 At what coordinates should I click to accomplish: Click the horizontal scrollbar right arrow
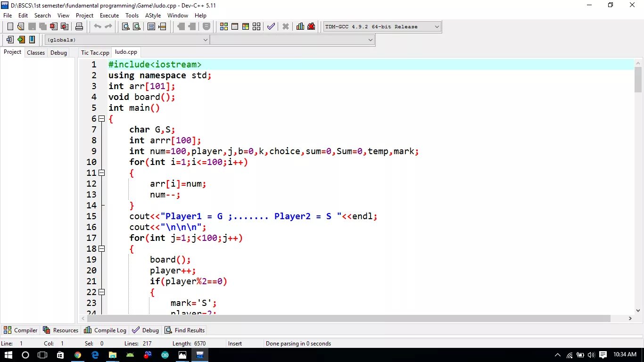pos(631,319)
